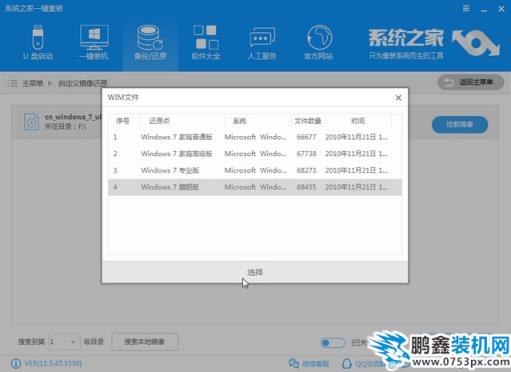Click file count 68273 cell
The image size is (511, 372).
(306, 170)
